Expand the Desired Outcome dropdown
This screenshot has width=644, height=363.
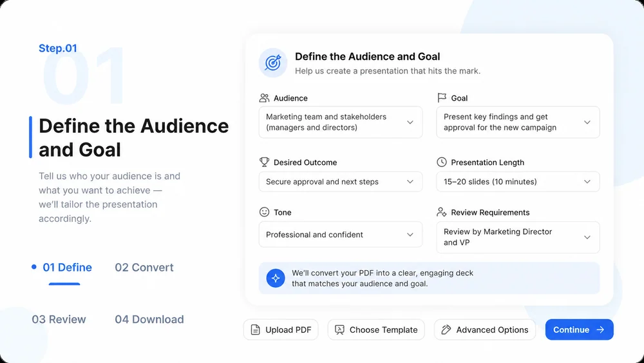pos(341,182)
